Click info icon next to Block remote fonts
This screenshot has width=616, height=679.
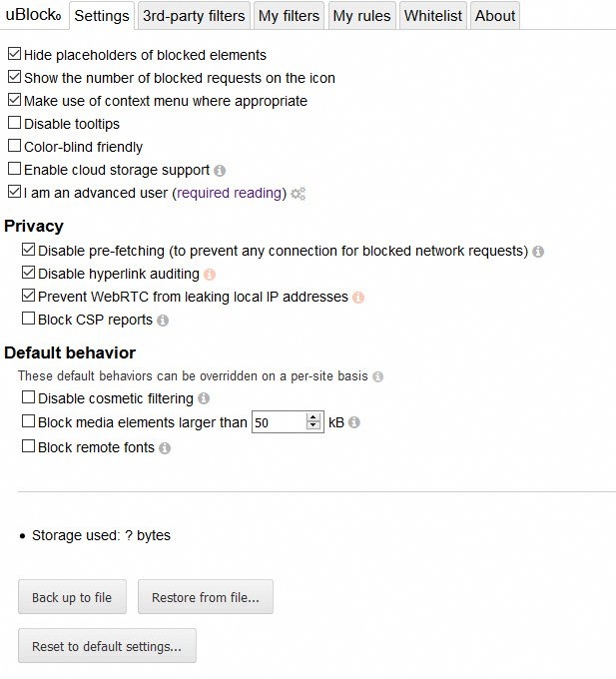(x=165, y=448)
